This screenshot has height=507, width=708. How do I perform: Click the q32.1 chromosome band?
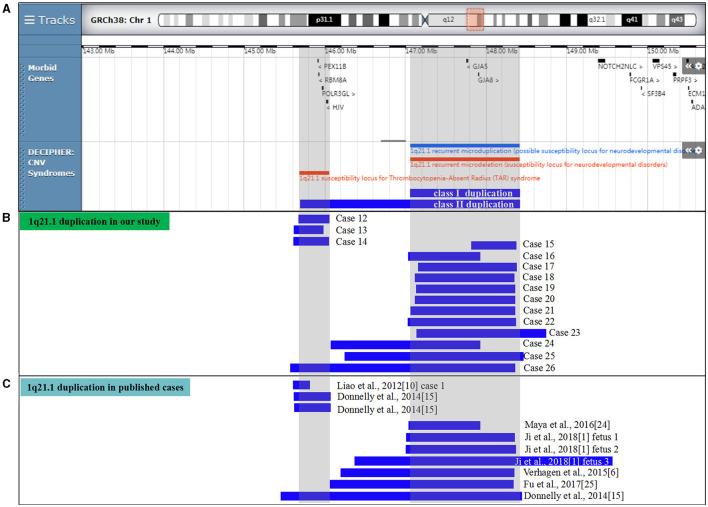click(x=599, y=19)
